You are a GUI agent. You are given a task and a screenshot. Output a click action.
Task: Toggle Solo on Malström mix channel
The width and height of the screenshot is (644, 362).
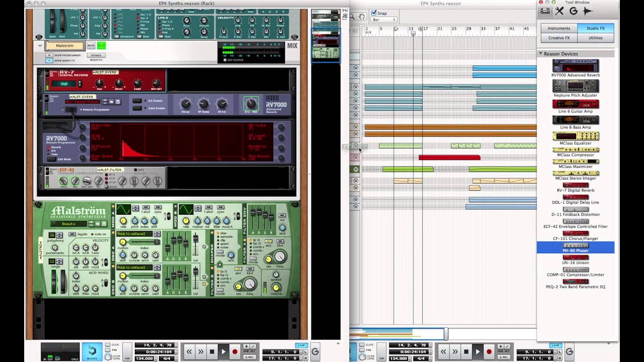[x=101, y=46]
